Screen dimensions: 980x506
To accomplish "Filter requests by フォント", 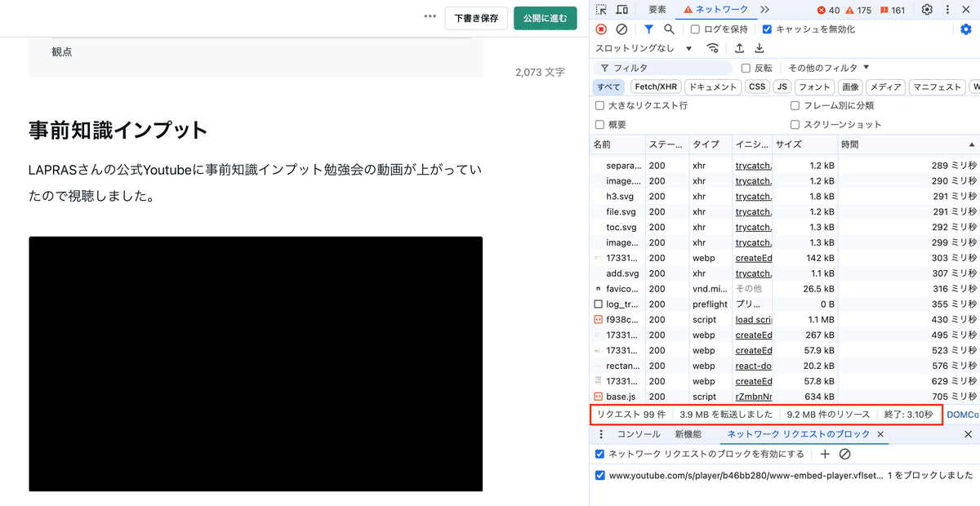I will click(814, 87).
